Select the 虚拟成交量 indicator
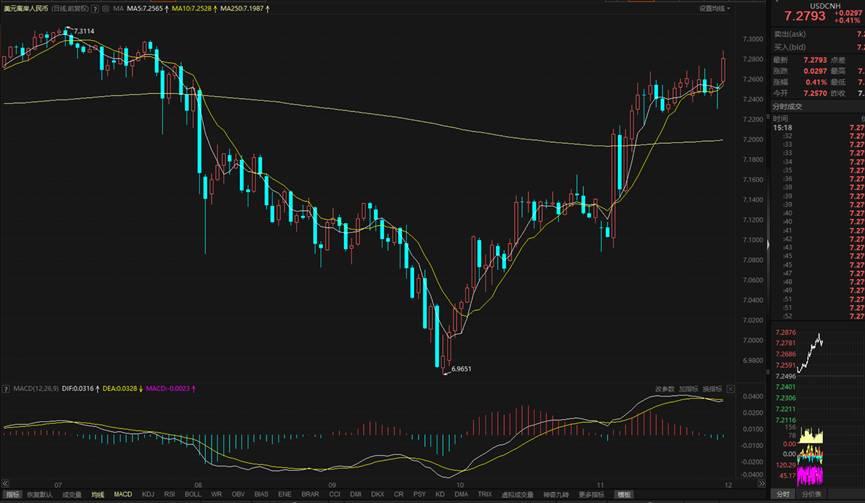 click(x=517, y=494)
